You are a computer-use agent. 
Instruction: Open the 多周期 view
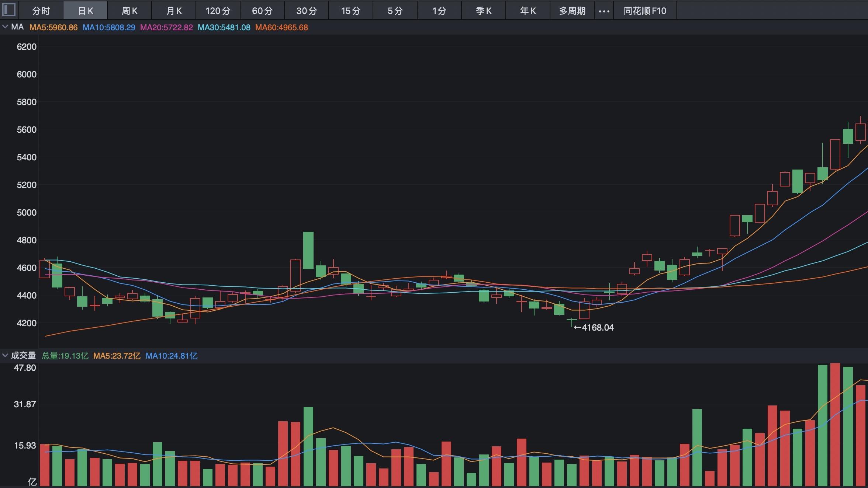572,10
